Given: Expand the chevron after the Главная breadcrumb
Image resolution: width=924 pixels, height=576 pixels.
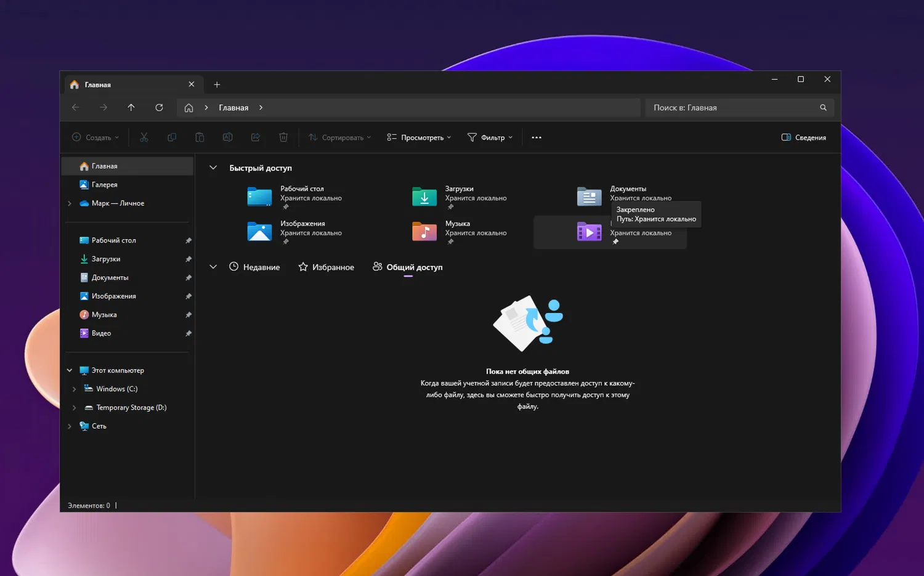Looking at the screenshot, I should point(261,108).
